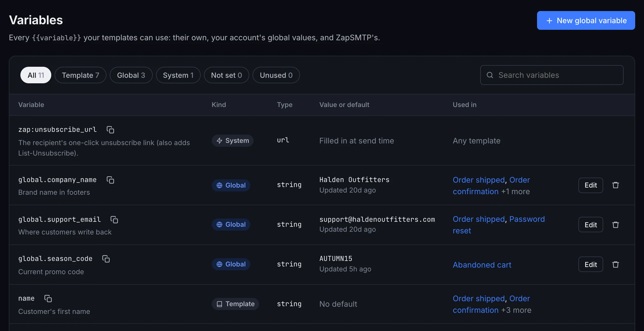Copy the global.season_code variable name
Image resolution: width=644 pixels, height=331 pixels.
pos(106,259)
